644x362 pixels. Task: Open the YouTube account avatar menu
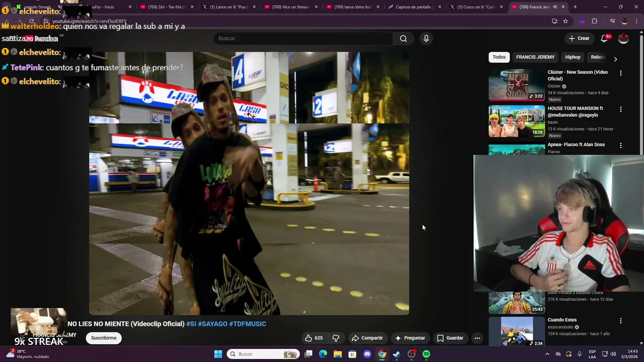[x=623, y=39]
